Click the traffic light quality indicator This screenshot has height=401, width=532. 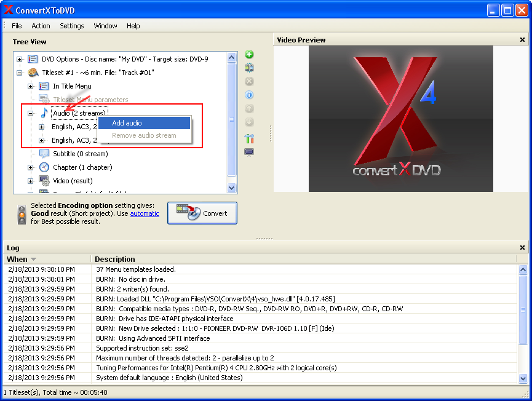click(22, 215)
